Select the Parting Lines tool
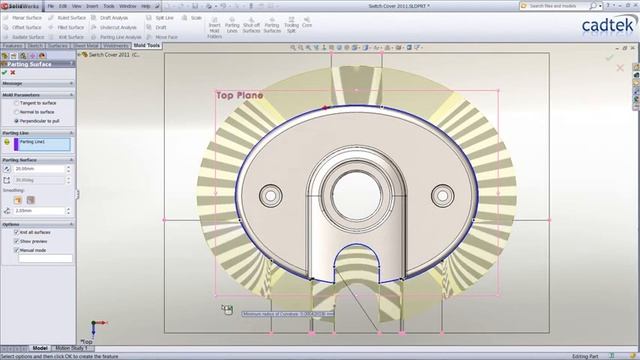The image size is (640, 360). pyautogui.click(x=232, y=25)
